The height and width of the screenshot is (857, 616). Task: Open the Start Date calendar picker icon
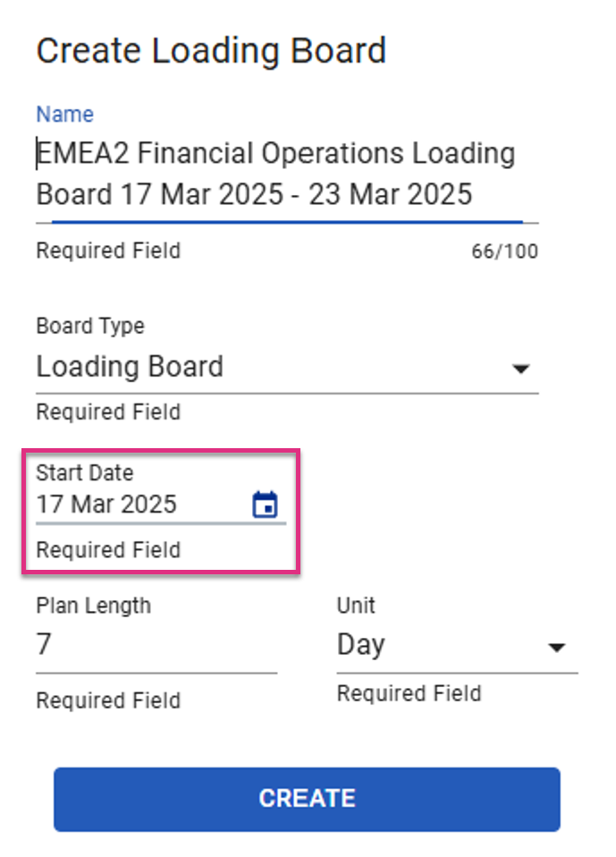click(x=265, y=504)
